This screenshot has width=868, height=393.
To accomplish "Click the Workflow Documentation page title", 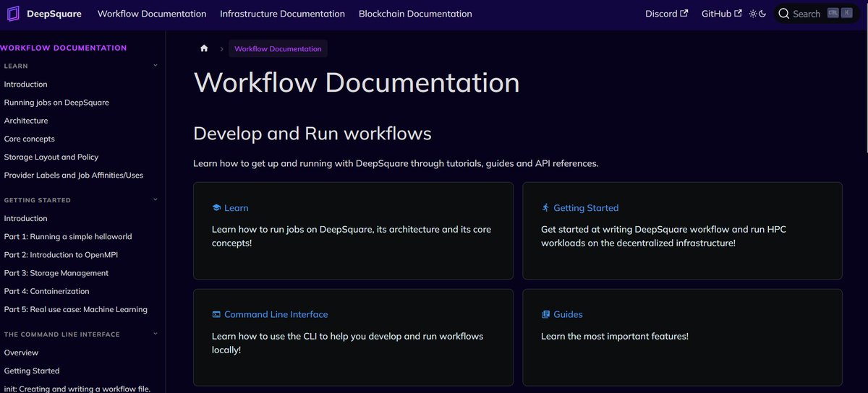I will point(357,82).
